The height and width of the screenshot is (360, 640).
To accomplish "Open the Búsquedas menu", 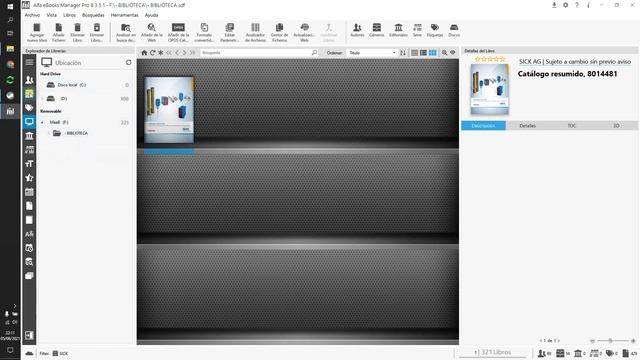I will (93, 15).
